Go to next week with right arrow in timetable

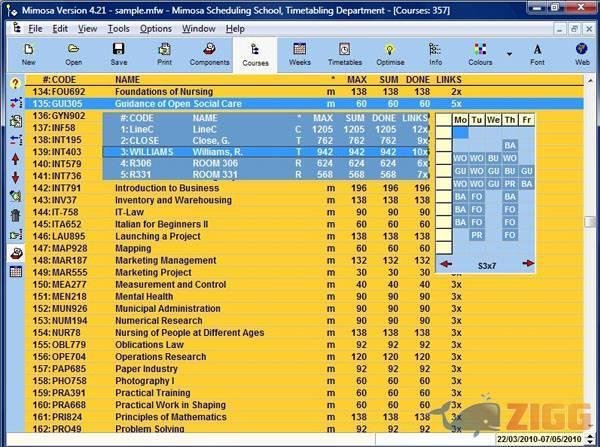pyautogui.click(x=528, y=264)
